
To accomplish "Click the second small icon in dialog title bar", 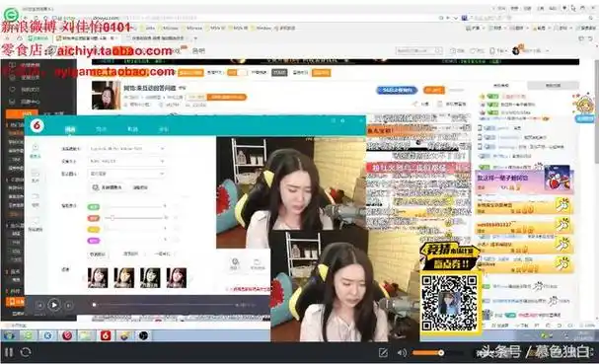I will [342, 120].
